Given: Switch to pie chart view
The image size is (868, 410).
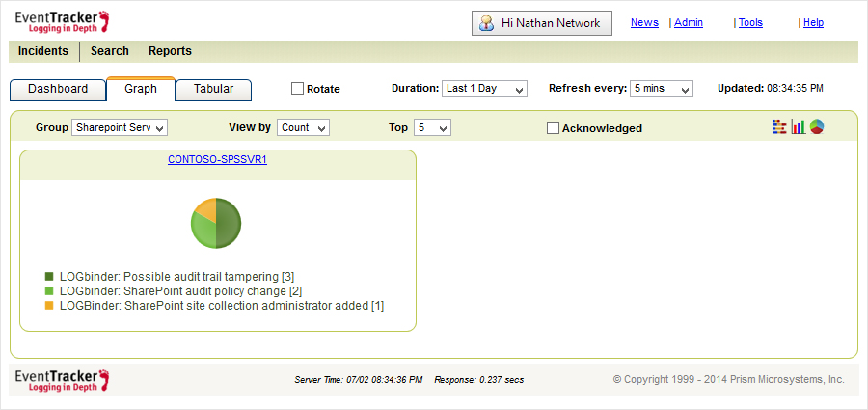Looking at the screenshot, I should [817, 127].
